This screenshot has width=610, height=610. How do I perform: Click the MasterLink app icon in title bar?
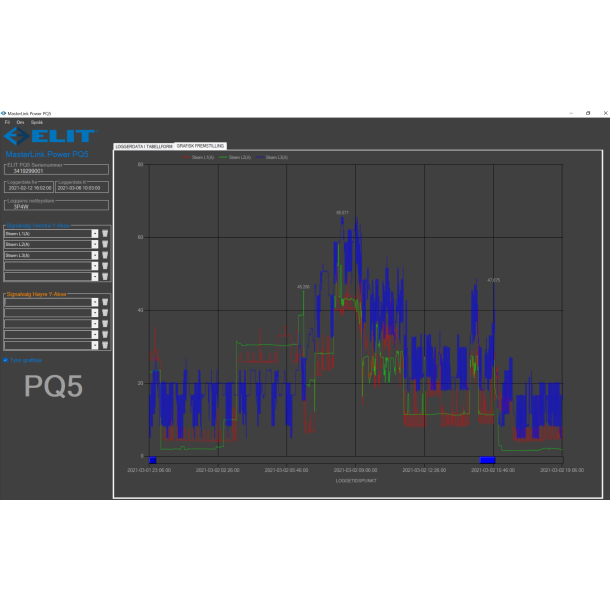(x=4, y=113)
